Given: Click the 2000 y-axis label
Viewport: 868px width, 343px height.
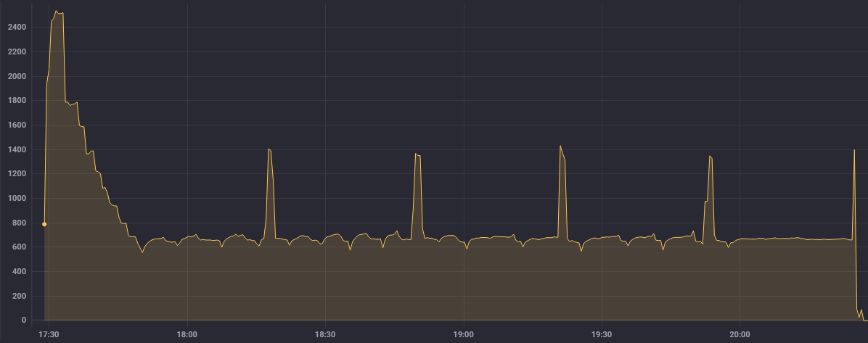Looking at the screenshot, I should (x=17, y=76).
